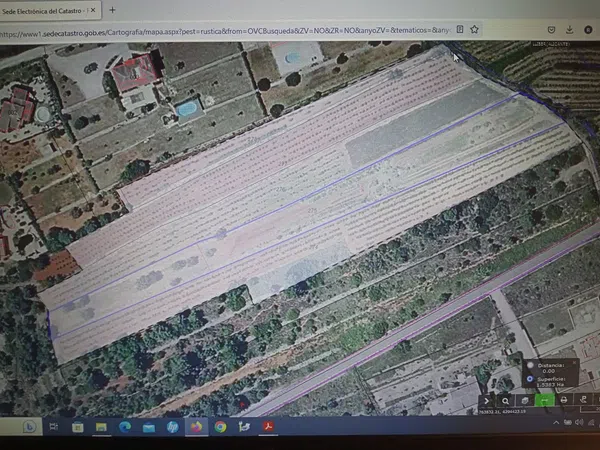Image resolution: width=600 pixels, height=450 pixels.
Task: Bookmark this page with star icon
Action: 473,30
